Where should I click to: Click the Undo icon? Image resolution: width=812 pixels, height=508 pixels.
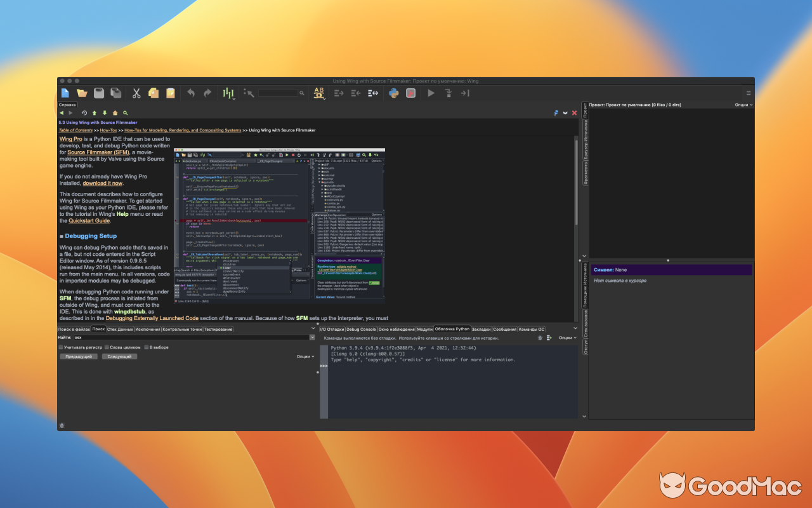(x=192, y=93)
